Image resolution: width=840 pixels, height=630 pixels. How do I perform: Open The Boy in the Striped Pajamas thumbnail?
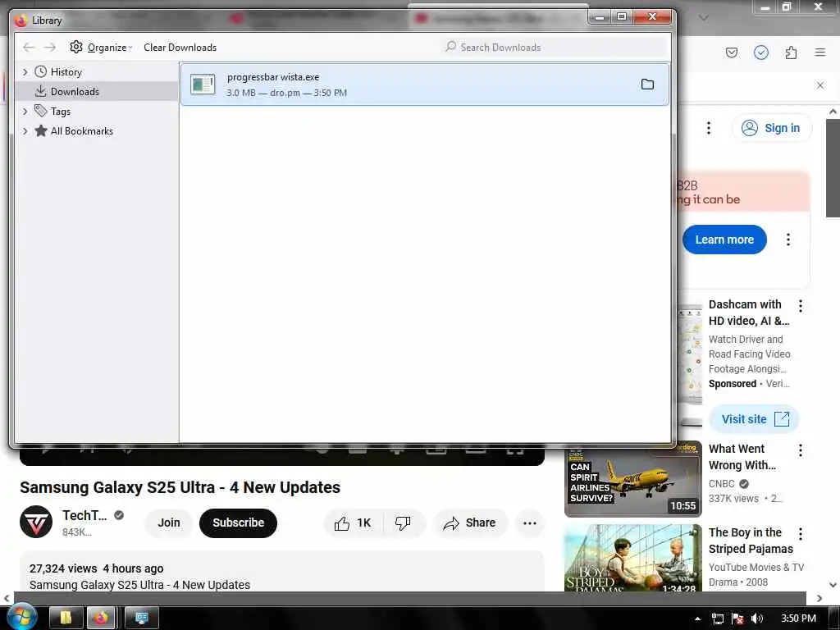click(632, 558)
